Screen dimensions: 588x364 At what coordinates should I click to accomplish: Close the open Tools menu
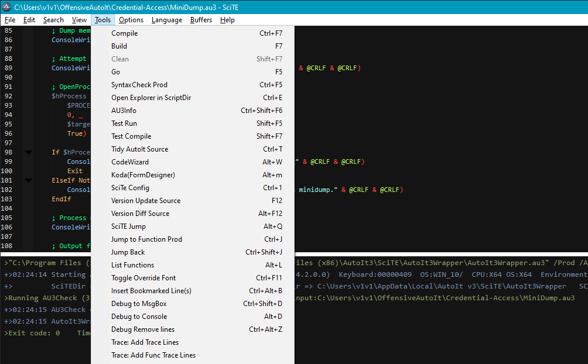click(102, 20)
